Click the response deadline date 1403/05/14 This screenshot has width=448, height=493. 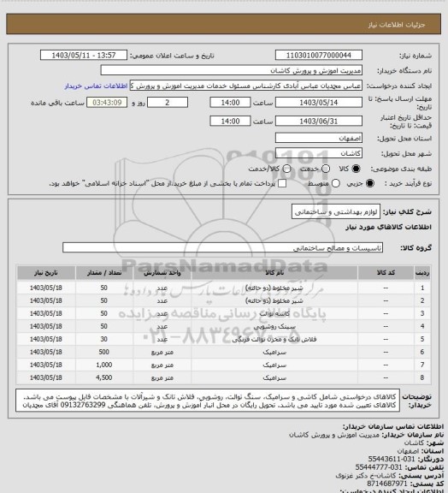pyautogui.click(x=319, y=103)
